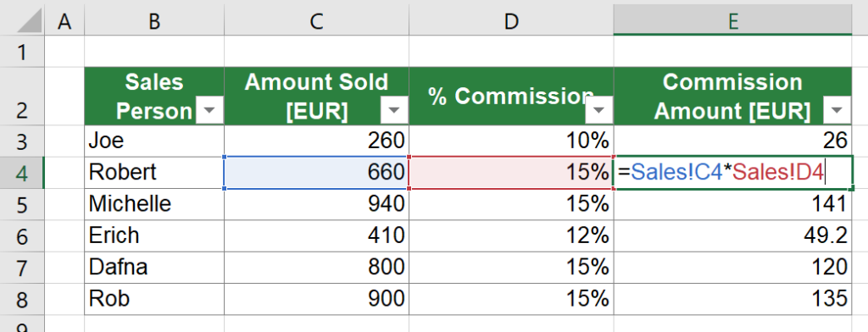Open Commission Amount [EUR] filter dropdown

[x=837, y=112]
